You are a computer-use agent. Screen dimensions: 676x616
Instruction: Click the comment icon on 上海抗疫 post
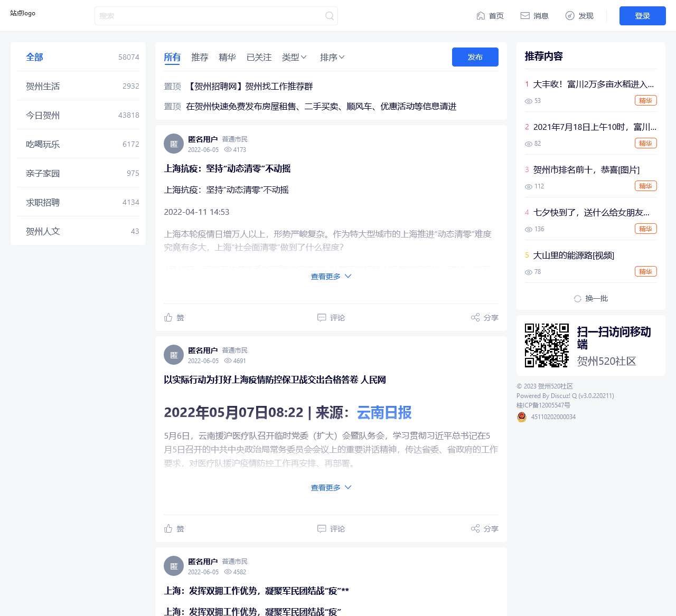pos(322,317)
